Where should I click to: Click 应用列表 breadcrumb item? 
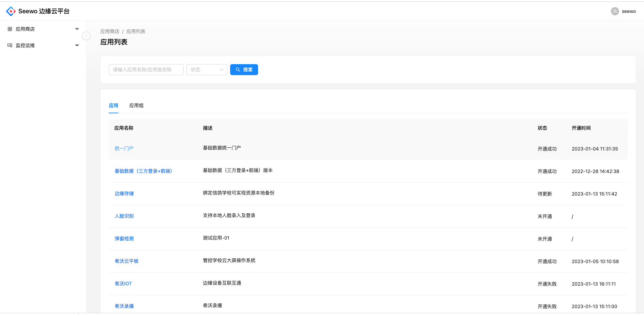[x=136, y=31]
